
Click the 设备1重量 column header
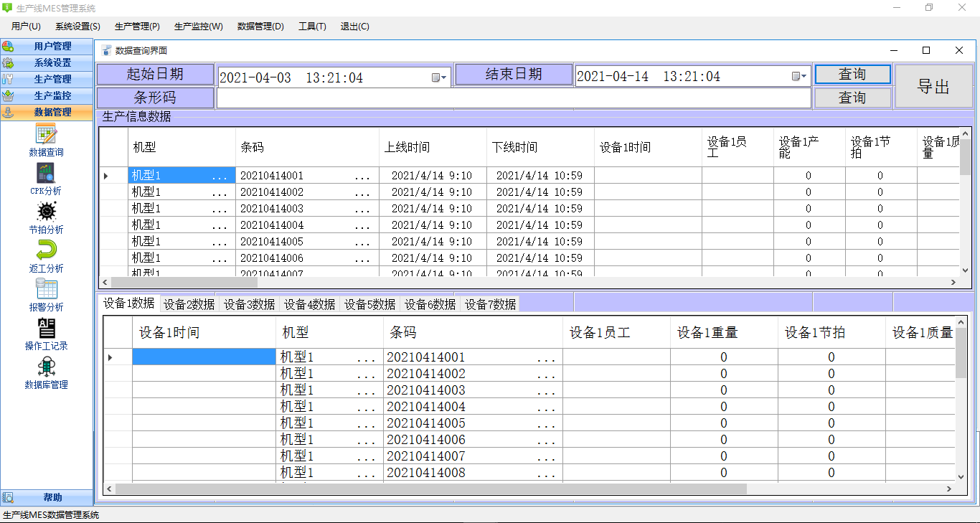tap(724, 332)
